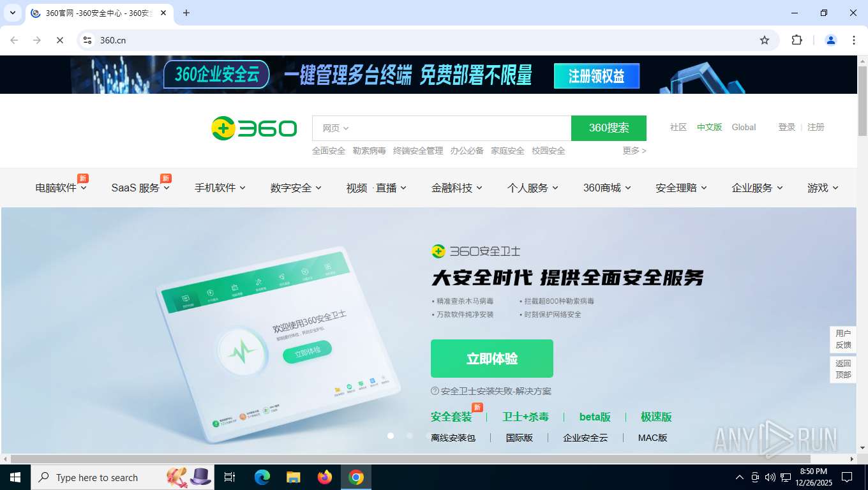Switch to Global version
This screenshot has height=490, width=868.
point(744,127)
